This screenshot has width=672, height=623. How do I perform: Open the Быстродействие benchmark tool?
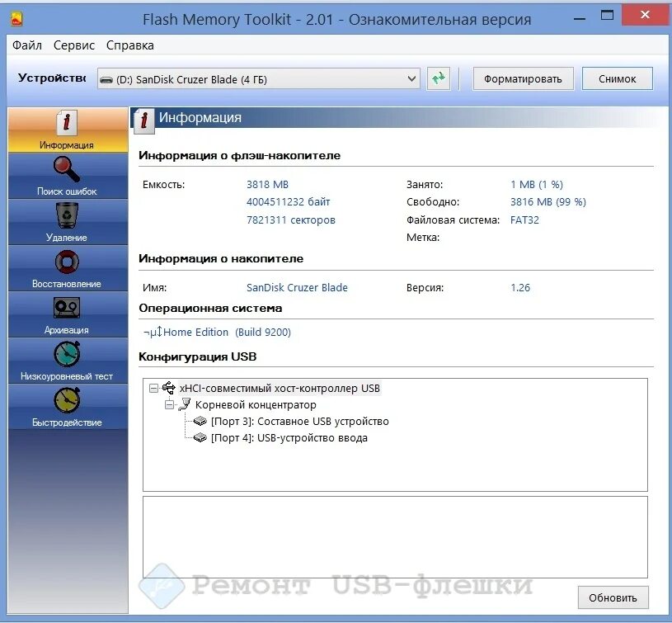pyautogui.click(x=68, y=408)
